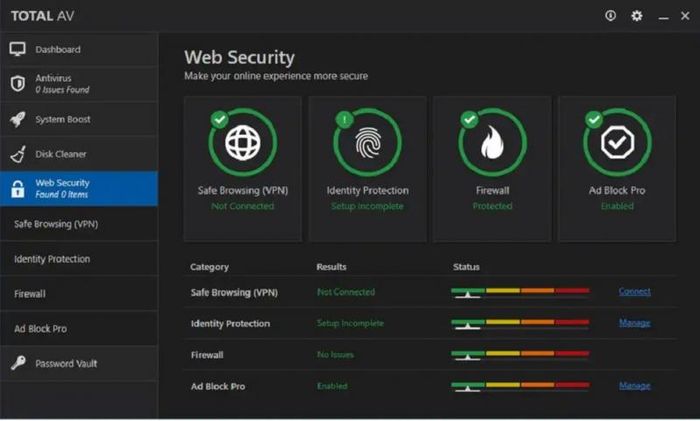The width and height of the screenshot is (700, 421).
Task: Click the Ad Block Pro status meter bar
Action: coord(520,386)
